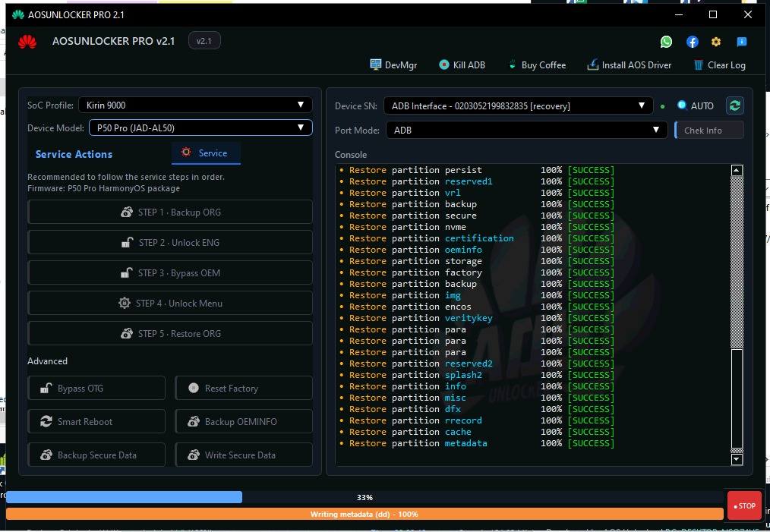Click console scrollbar down arrow
Screen dimensions: 770x532
click(737, 459)
